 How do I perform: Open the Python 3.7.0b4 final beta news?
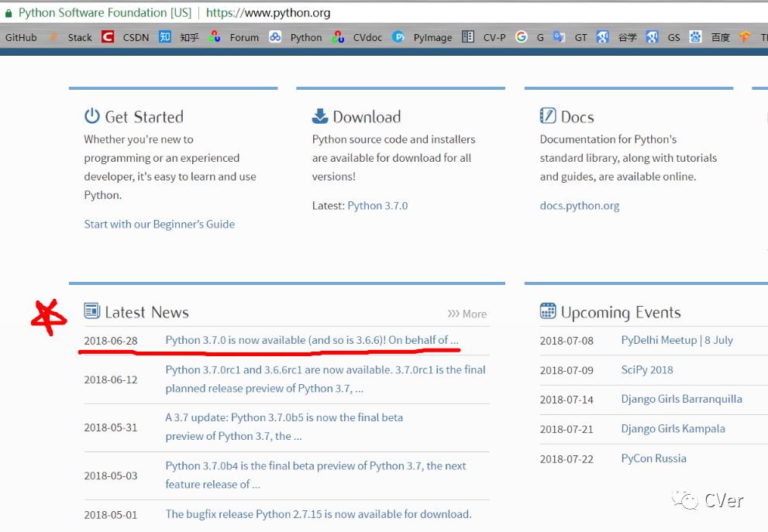click(315, 475)
